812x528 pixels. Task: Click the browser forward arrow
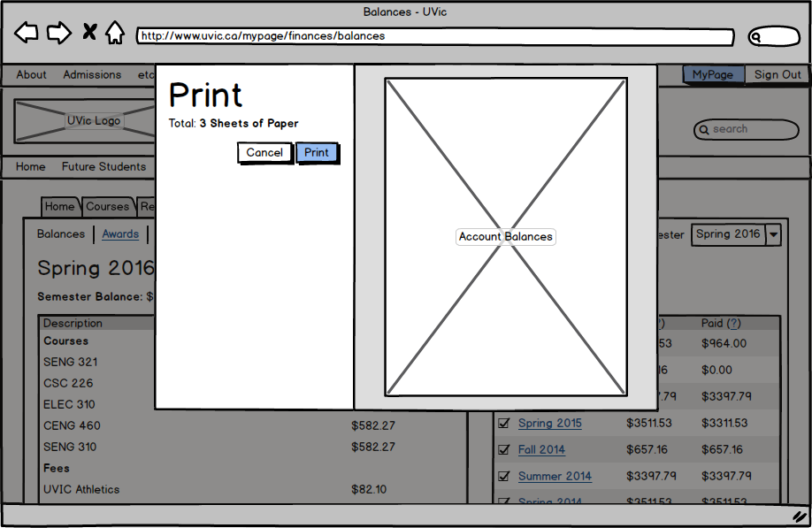tap(59, 33)
